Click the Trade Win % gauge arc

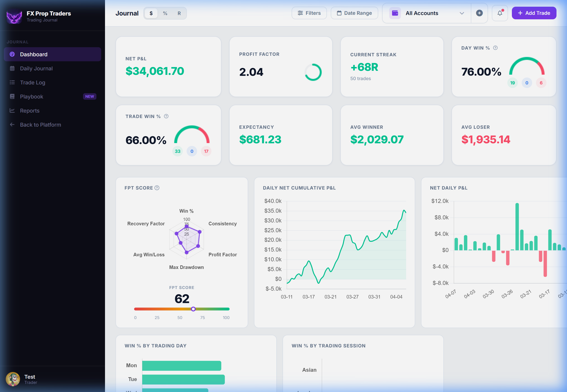(x=192, y=134)
